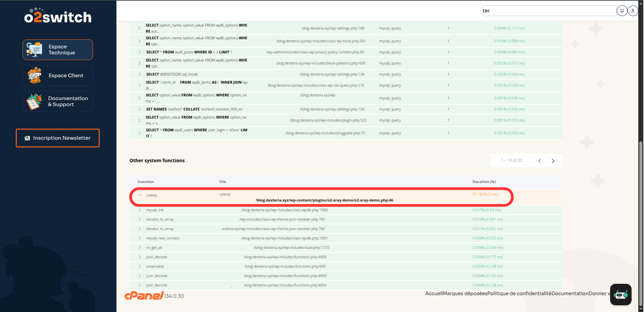The image size is (644, 312).
Task: Click wp-settings.php:180 file path
Action: tap(333, 28)
